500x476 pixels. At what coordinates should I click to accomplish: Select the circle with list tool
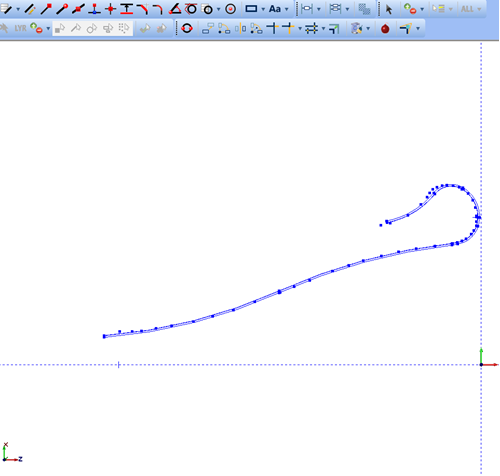(x=208, y=9)
